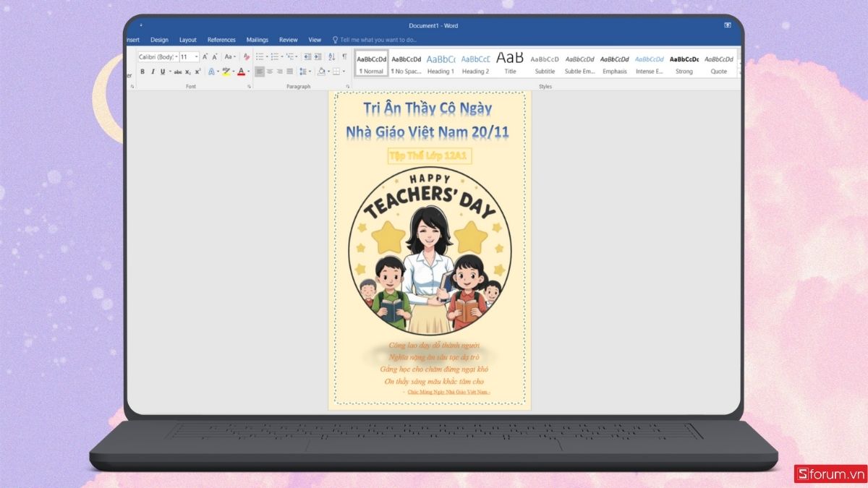Open the font size dropdown
This screenshot has width=868, height=488.
(x=197, y=57)
